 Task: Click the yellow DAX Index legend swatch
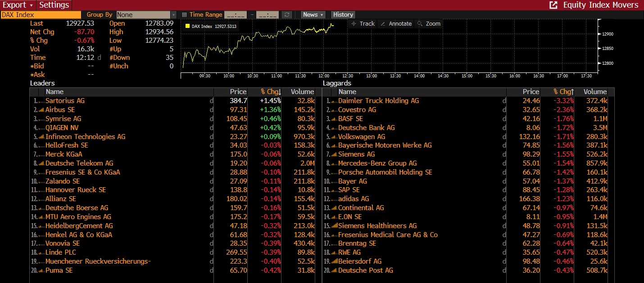tap(187, 26)
